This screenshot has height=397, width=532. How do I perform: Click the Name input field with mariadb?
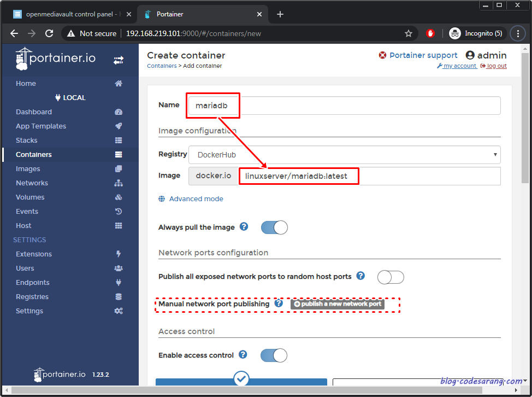[344, 106]
